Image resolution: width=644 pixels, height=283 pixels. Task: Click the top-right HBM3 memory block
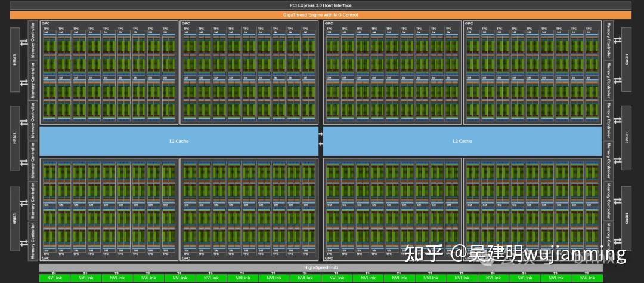[x=626, y=60]
